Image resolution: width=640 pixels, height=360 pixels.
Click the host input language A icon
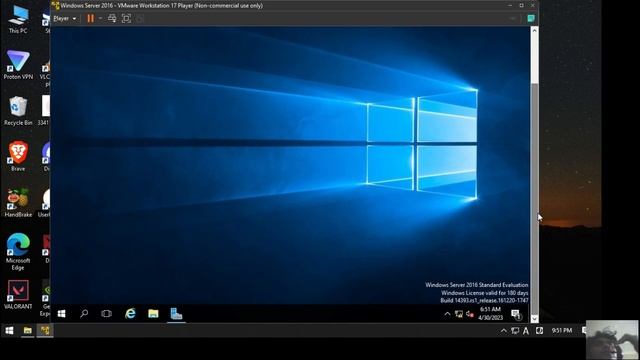pos(526,331)
